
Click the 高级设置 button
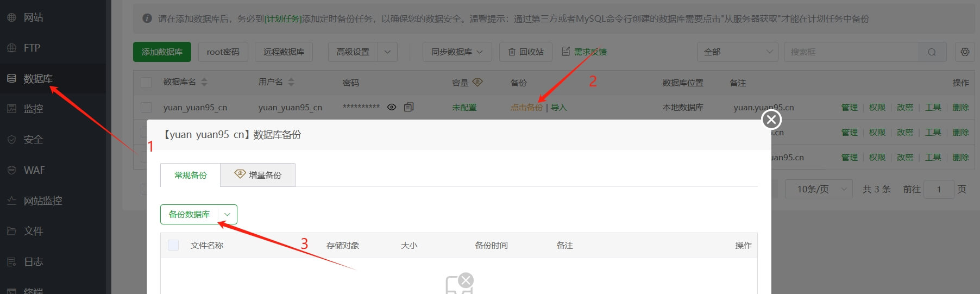(x=353, y=52)
